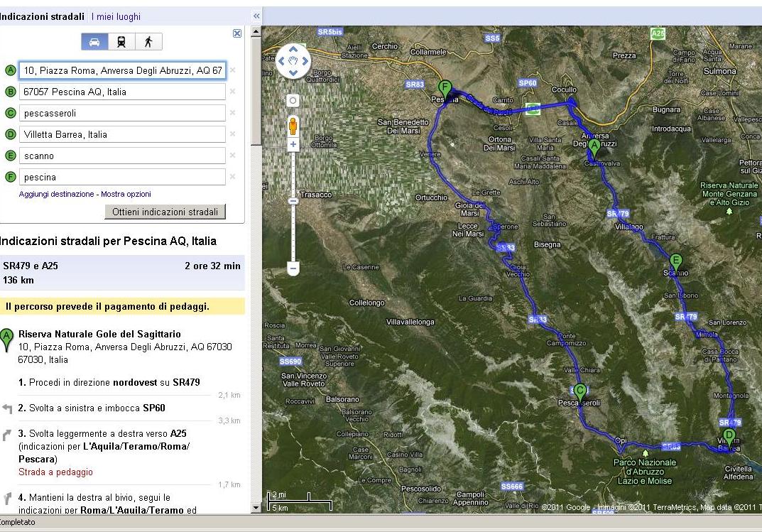Click Aggiungi destinazione link
Image resolution: width=762 pixels, height=532 pixels.
tap(56, 194)
